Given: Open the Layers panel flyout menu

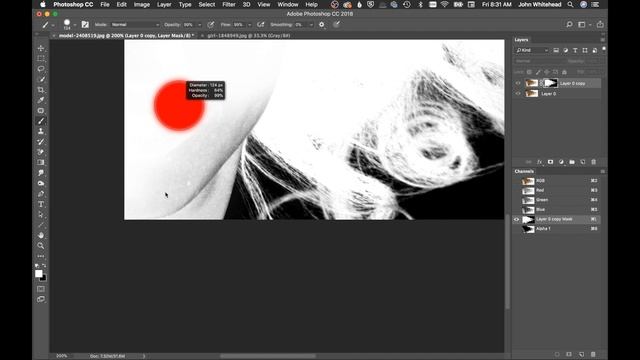Looking at the screenshot, I should click(x=602, y=40).
